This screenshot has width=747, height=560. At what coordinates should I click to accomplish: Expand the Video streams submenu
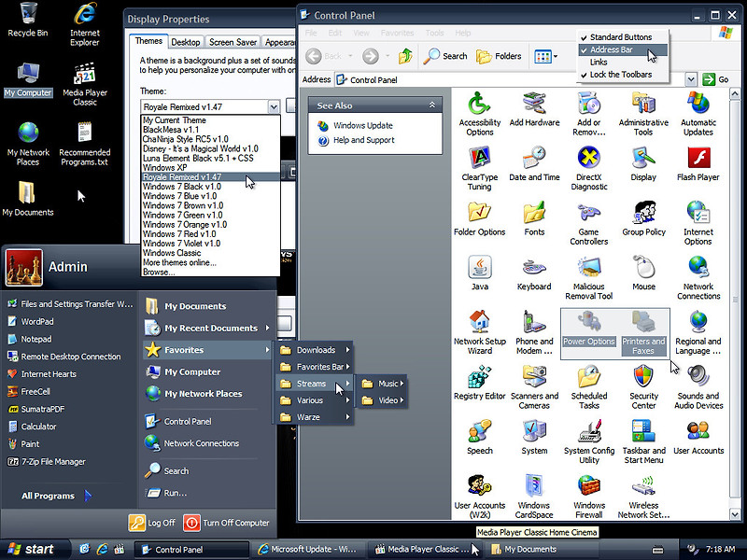382,400
